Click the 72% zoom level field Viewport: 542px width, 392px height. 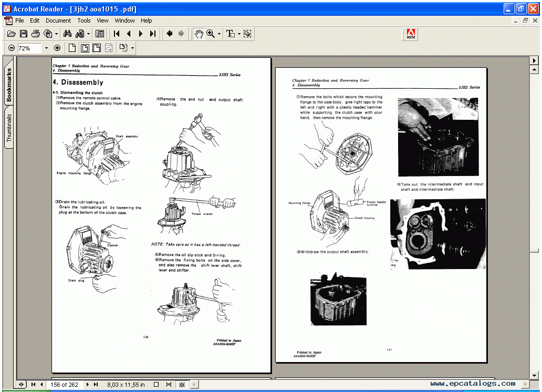pyautogui.click(x=29, y=48)
